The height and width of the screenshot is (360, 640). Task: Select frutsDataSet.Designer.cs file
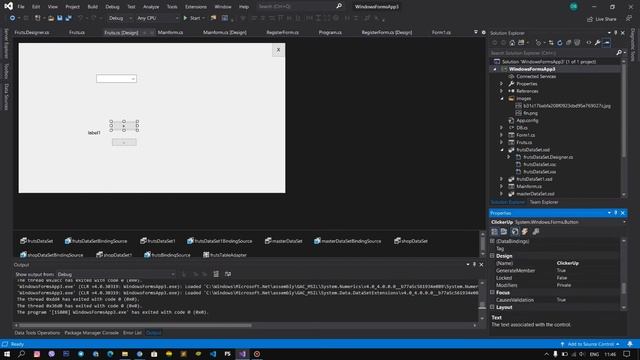pyautogui.click(x=548, y=157)
